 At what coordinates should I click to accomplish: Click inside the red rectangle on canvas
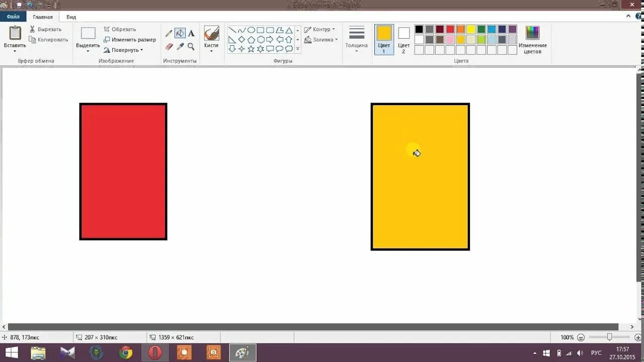click(123, 171)
